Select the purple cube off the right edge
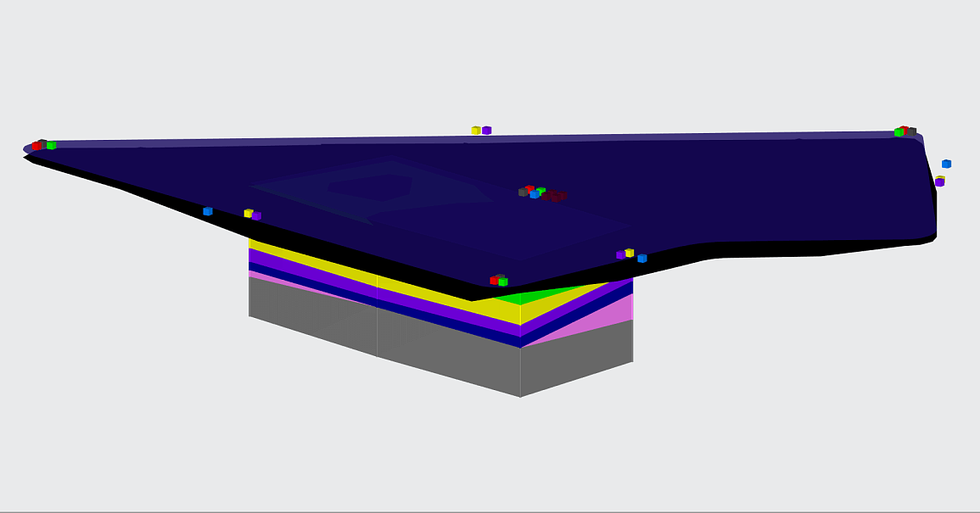Image resolution: width=980 pixels, height=513 pixels. (939, 182)
